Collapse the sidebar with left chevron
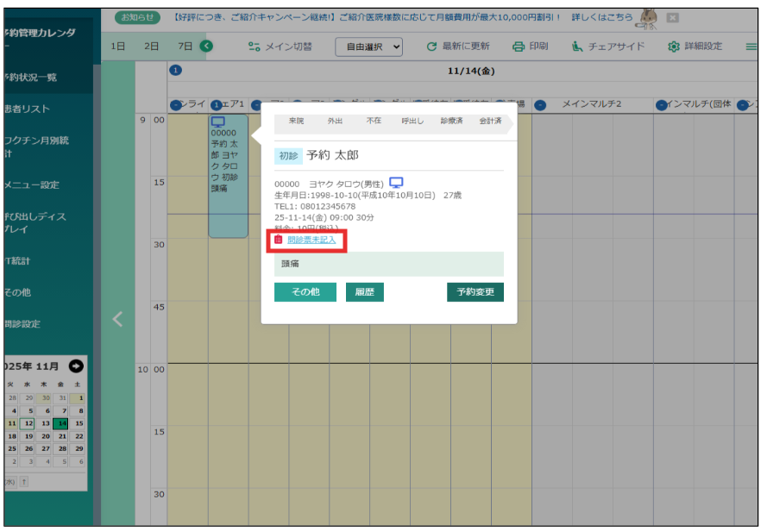This screenshot has height=532, width=767. [118, 320]
